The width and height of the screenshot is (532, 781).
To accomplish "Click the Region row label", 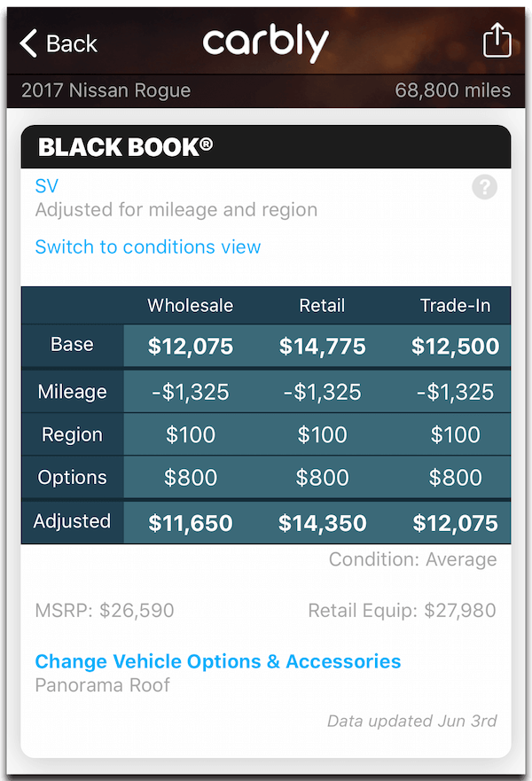I will pyautogui.click(x=72, y=434).
